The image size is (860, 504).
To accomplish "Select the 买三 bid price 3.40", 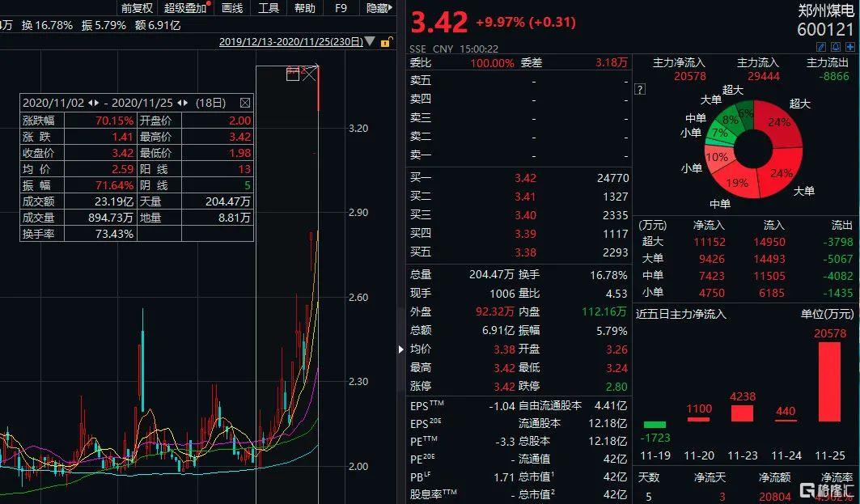I will (525, 215).
